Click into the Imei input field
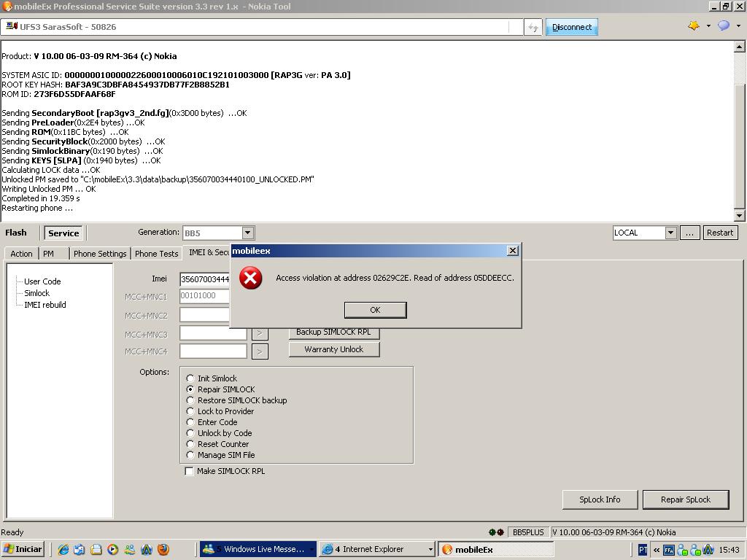Viewport: 747px width, 560px height. click(205, 279)
